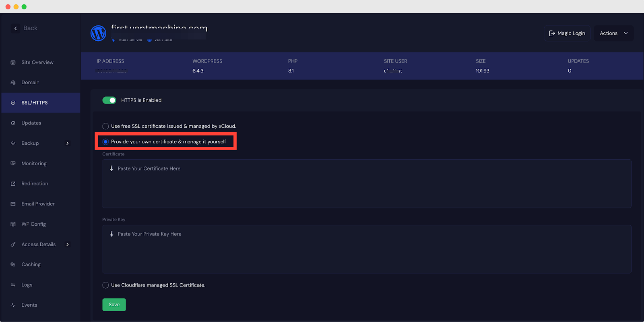Focus the Paste Your Certificate Here field

click(366, 184)
